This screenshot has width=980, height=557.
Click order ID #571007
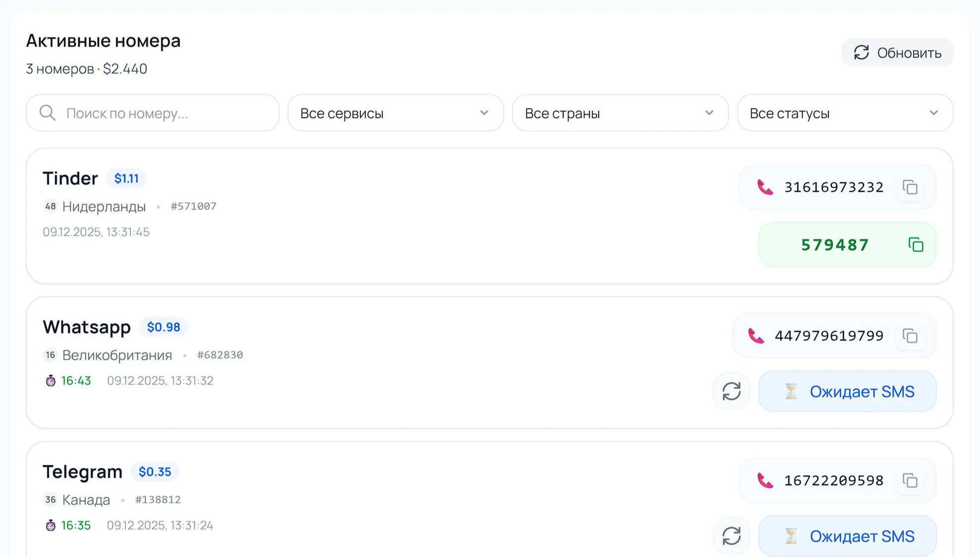tap(193, 206)
